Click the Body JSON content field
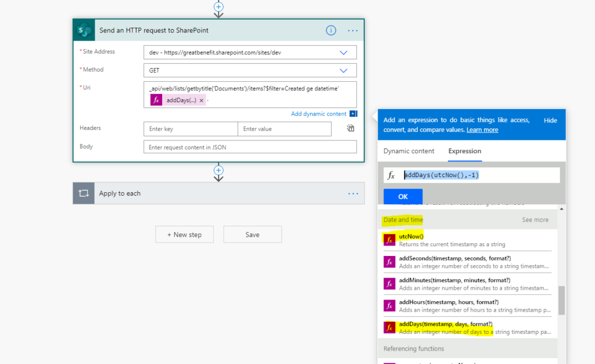Screen dimensions: 595x364 pos(250,147)
